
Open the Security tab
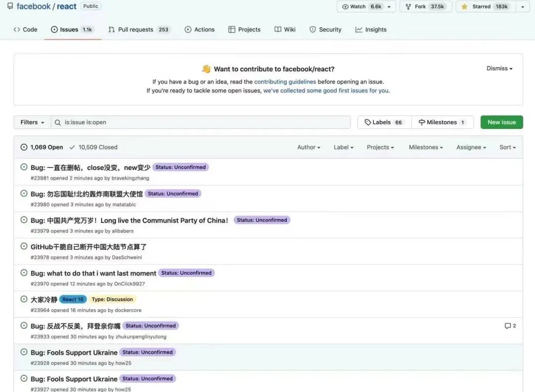pos(325,29)
